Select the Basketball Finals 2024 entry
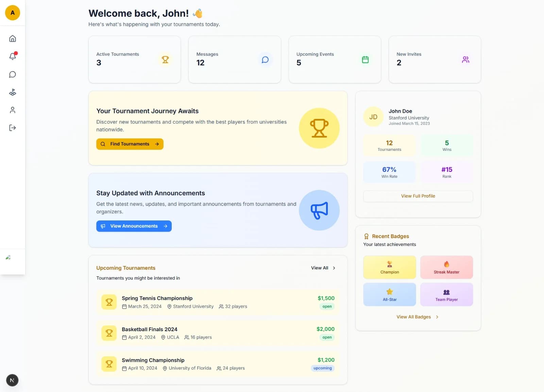The width and height of the screenshot is (544, 392). pos(149,329)
